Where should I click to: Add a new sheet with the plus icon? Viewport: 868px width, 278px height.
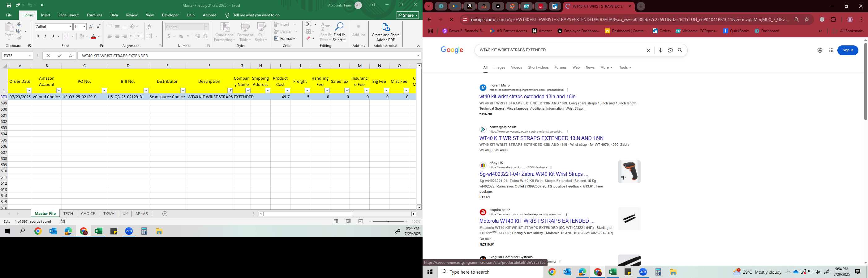point(165,214)
